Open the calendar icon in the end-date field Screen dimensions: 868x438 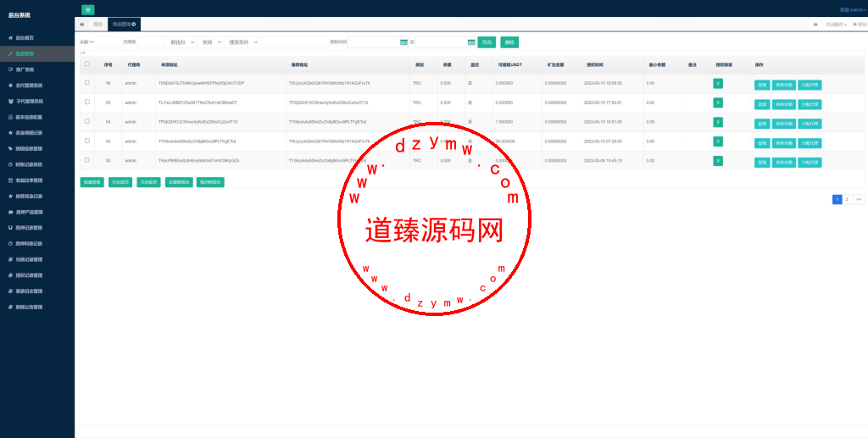point(471,42)
